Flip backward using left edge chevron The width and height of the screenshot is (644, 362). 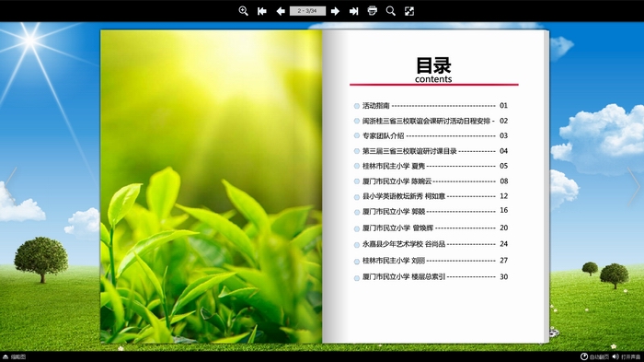click(11, 178)
